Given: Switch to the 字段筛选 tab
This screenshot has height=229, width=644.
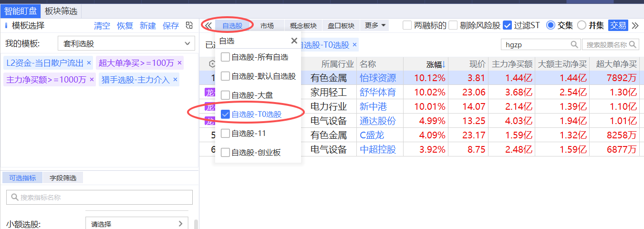Looking at the screenshot, I should click(x=63, y=178).
